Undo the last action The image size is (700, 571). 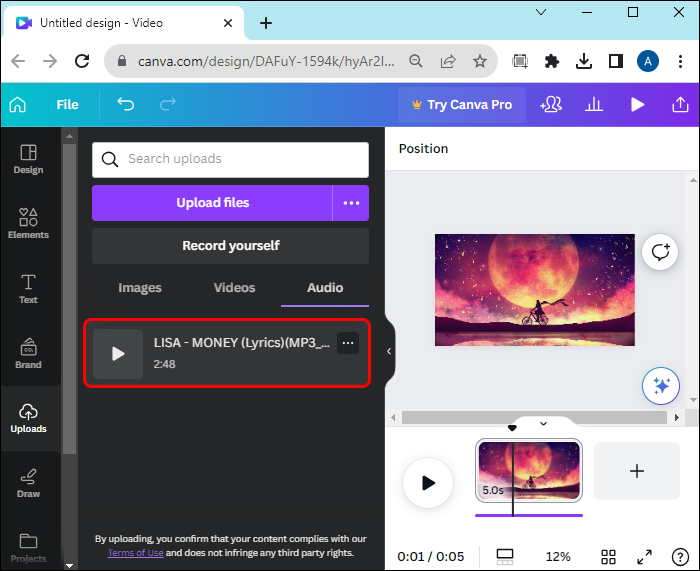[x=125, y=104]
